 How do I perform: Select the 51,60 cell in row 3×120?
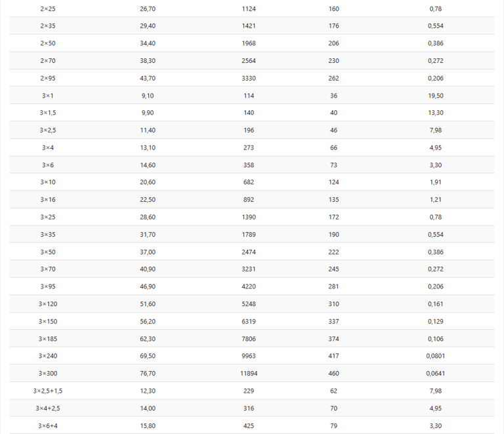click(148, 304)
